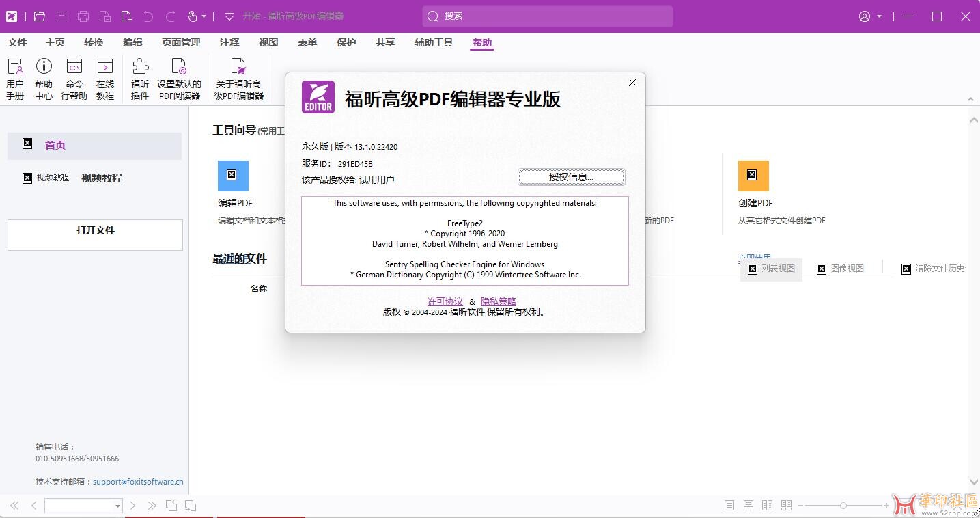Expand the user account dropdown arrow
Image resolution: width=980 pixels, height=518 pixels.
point(880,16)
